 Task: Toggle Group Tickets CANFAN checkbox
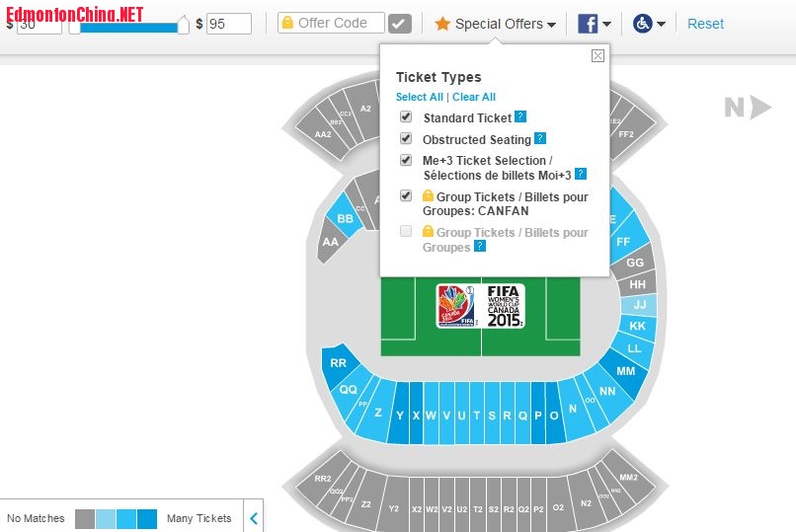point(406,195)
